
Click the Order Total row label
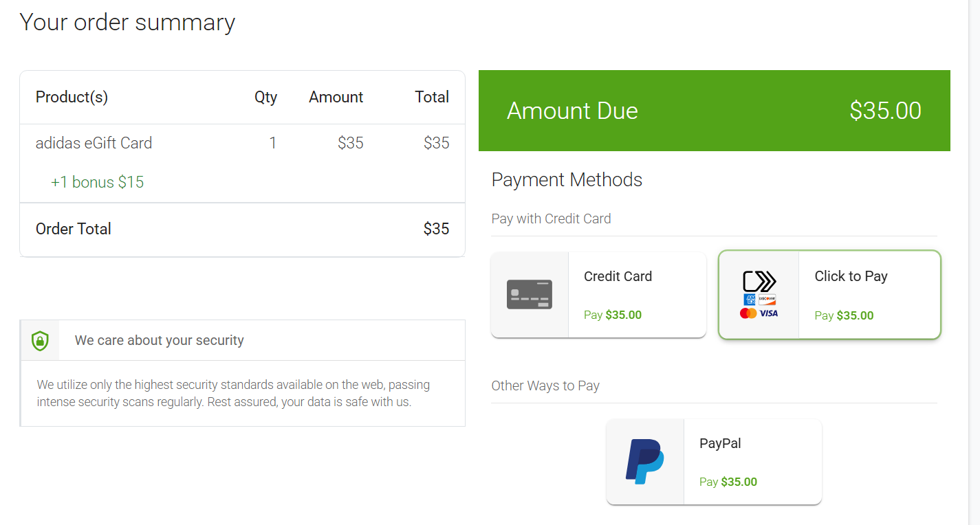(73, 229)
